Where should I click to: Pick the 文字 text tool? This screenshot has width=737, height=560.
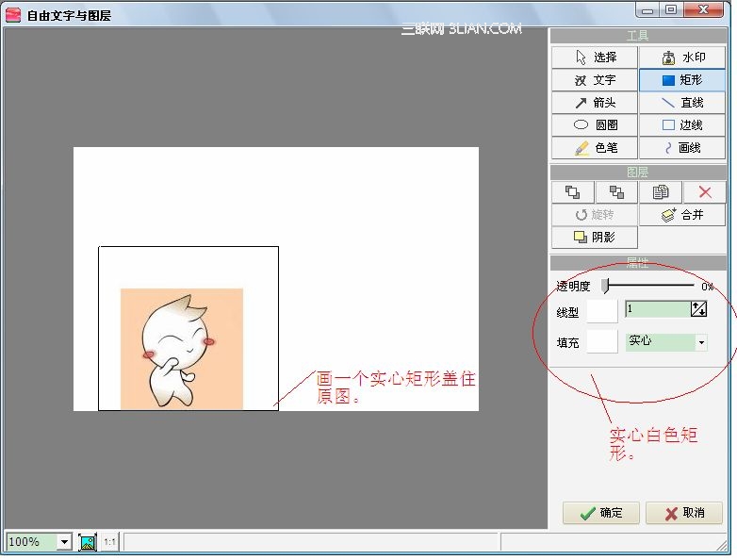tap(595, 80)
